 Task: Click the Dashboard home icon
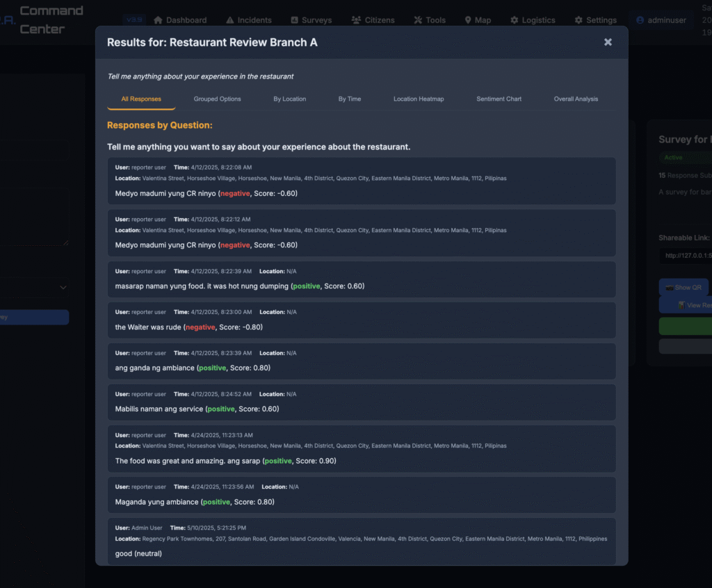coord(158,20)
